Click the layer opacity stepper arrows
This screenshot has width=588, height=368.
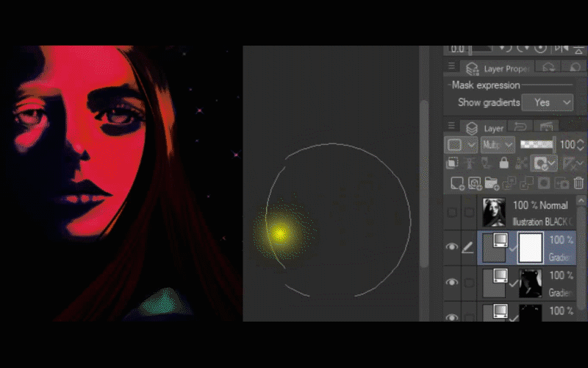(581, 144)
